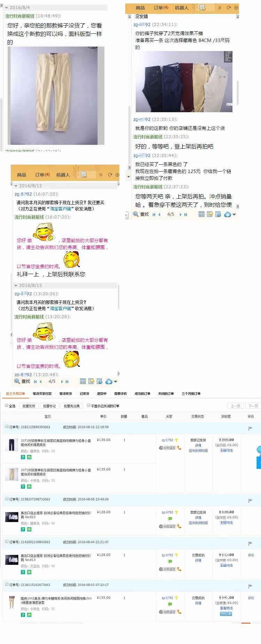Open 订单(4) tab in lower-left chat panel
Viewport: 261px width, 644px height.
point(42,175)
